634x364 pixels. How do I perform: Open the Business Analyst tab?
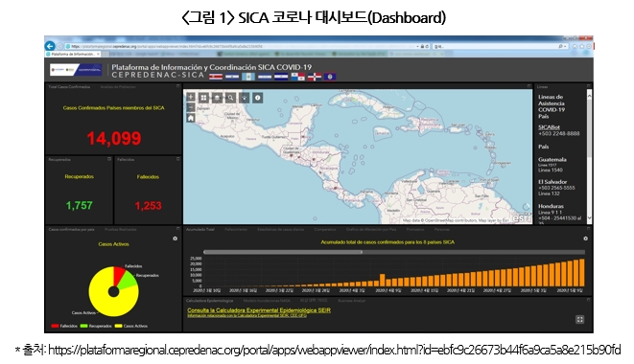pyautogui.click(x=351, y=301)
